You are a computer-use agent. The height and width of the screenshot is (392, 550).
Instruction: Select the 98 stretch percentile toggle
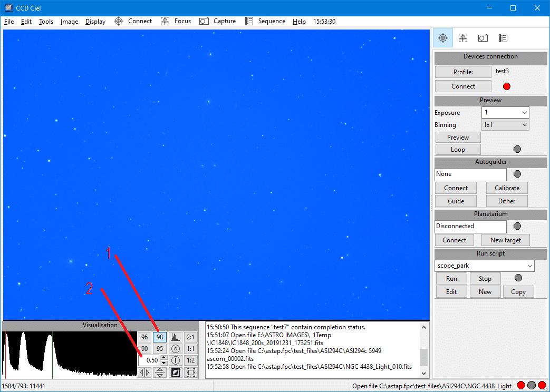coord(160,337)
